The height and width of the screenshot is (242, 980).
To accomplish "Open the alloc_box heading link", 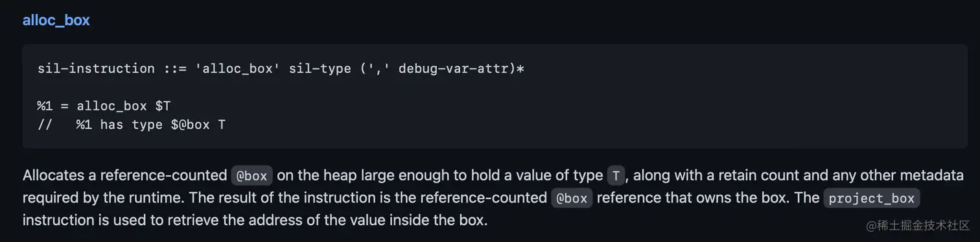I will 56,20.
